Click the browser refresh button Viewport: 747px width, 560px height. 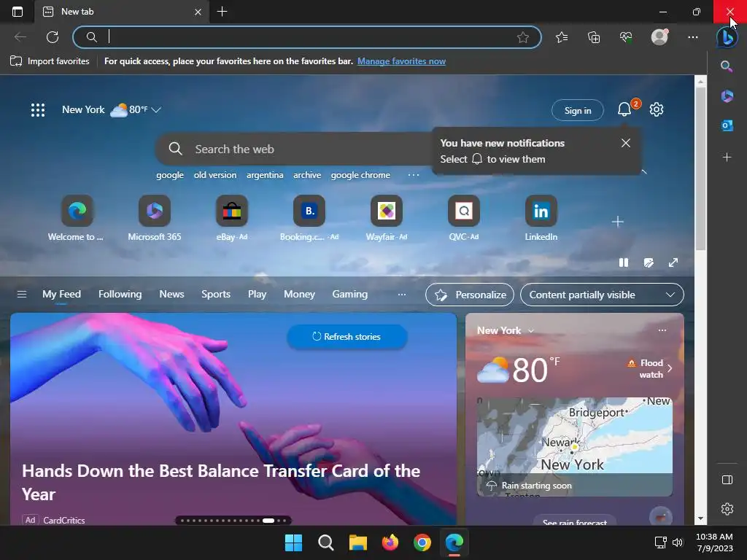click(53, 37)
